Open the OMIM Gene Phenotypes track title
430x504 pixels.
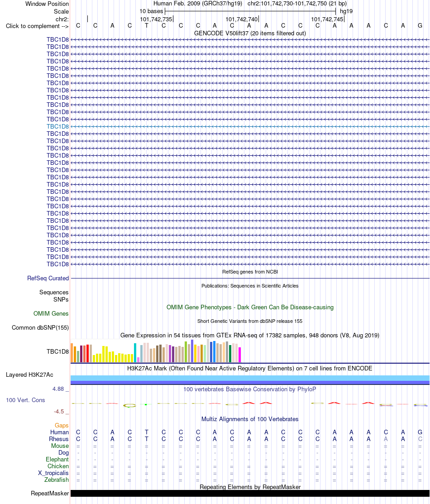250,307
